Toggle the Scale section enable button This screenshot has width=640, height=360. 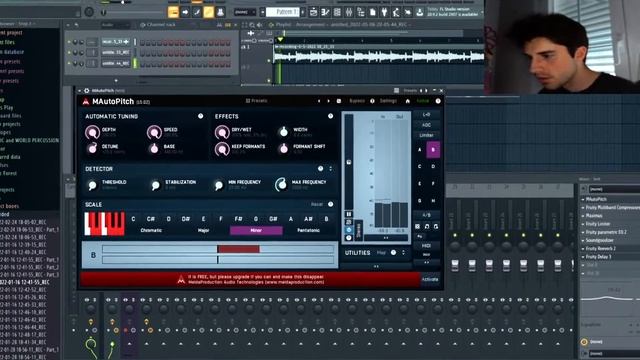click(x=331, y=204)
